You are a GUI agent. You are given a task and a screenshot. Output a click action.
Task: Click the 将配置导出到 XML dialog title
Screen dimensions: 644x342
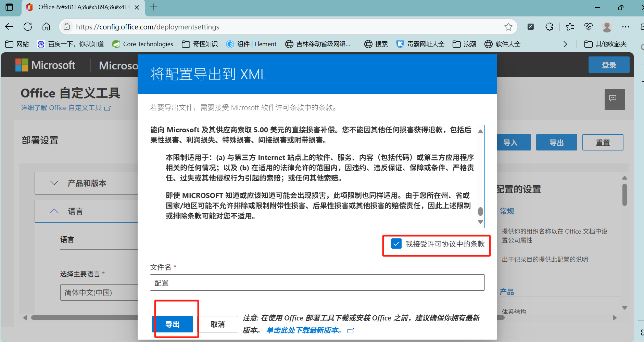(208, 74)
